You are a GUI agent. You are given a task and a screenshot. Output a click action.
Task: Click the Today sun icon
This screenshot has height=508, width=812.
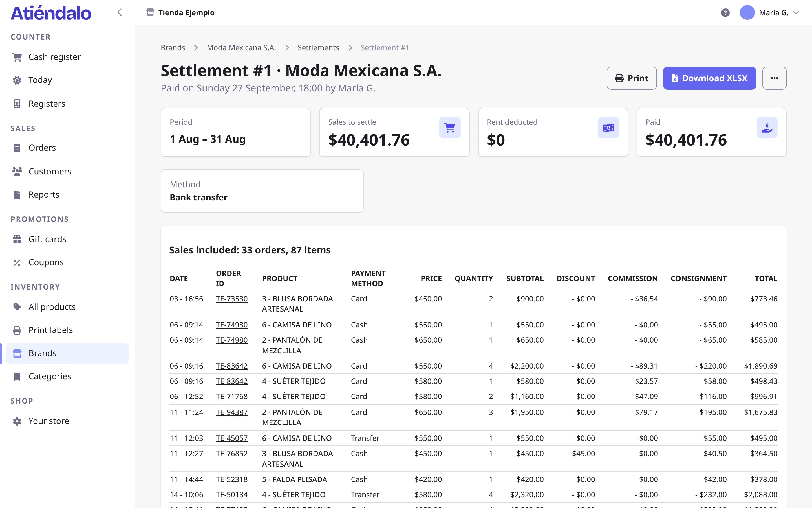[x=17, y=80]
